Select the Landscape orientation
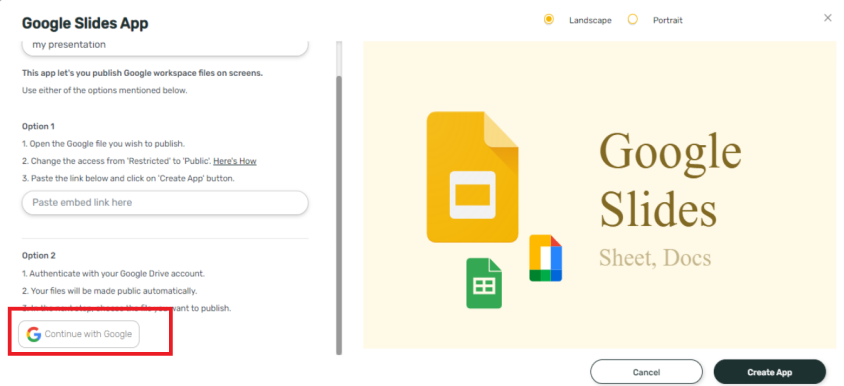This screenshot has height=386, width=844. [548, 19]
